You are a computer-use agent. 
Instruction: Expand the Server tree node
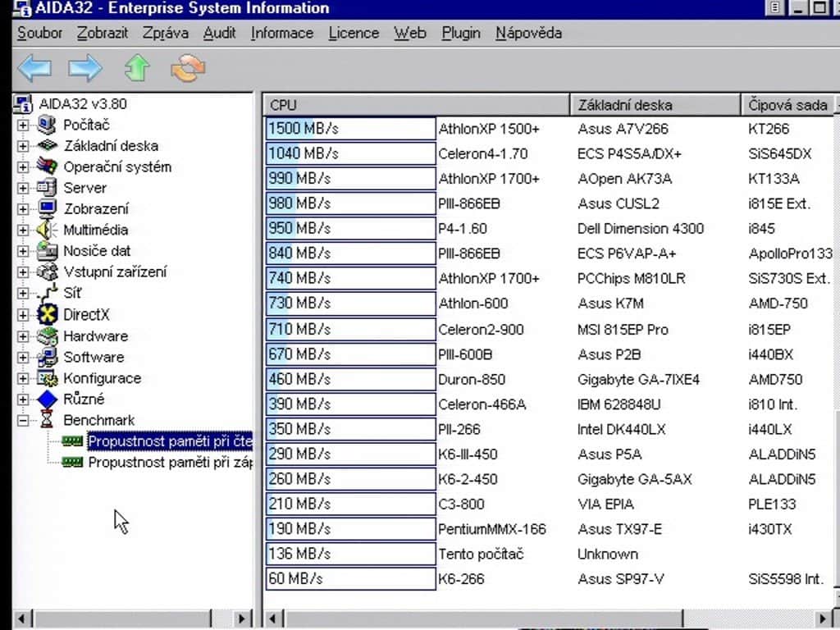[x=22, y=188]
